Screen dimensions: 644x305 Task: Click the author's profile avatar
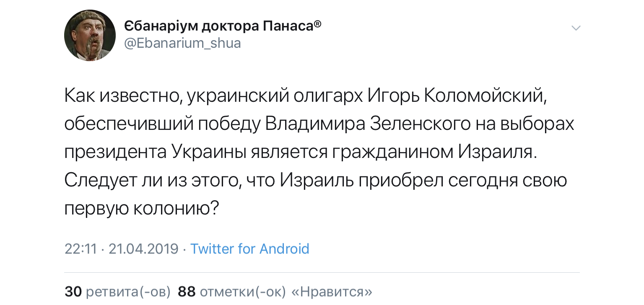(x=90, y=35)
